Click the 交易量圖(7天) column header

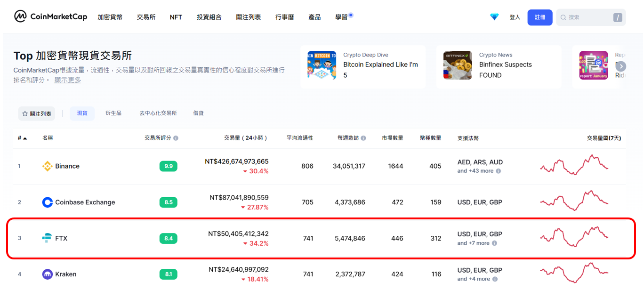[x=604, y=138]
